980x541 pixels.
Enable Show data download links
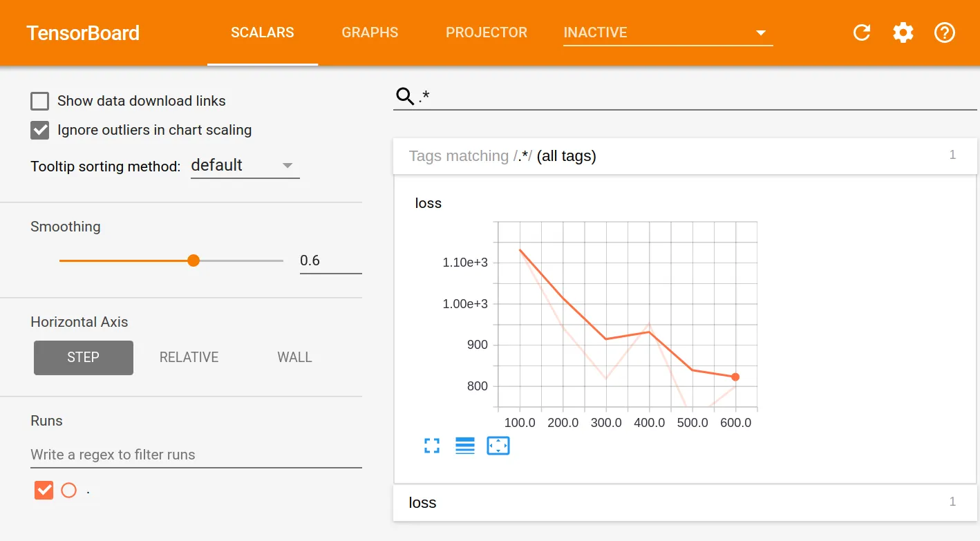[x=40, y=102]
